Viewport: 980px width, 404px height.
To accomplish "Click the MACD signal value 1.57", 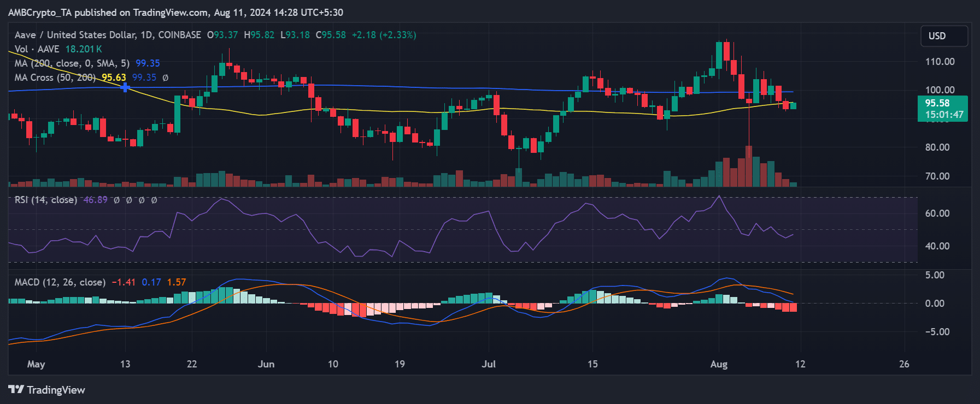I will point(177,282).
